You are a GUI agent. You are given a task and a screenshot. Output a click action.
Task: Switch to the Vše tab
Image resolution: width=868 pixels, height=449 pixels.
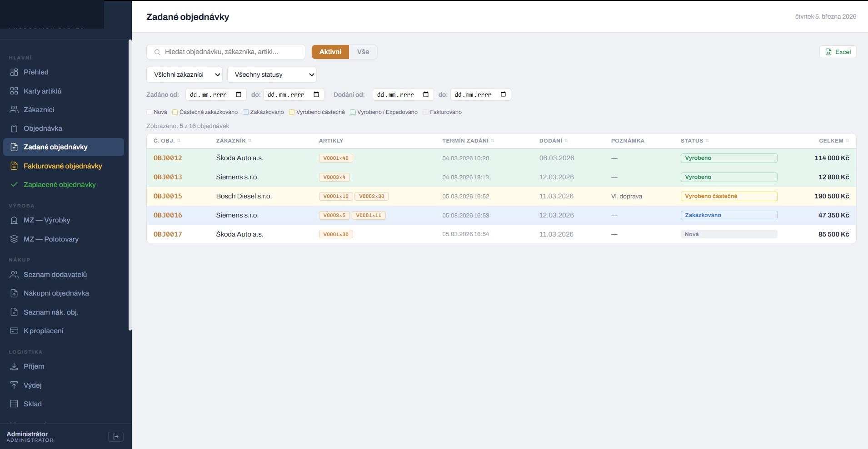coord(363,52)
